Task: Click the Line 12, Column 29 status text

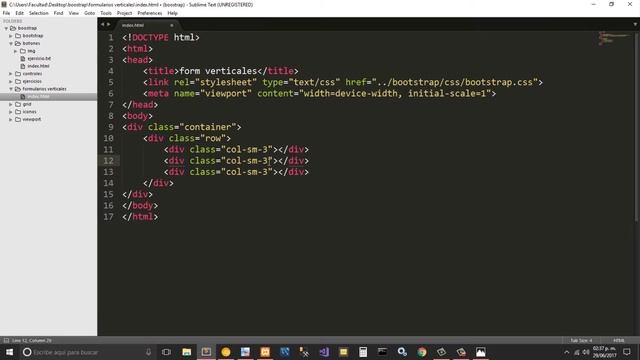Action: click(31, 340)
